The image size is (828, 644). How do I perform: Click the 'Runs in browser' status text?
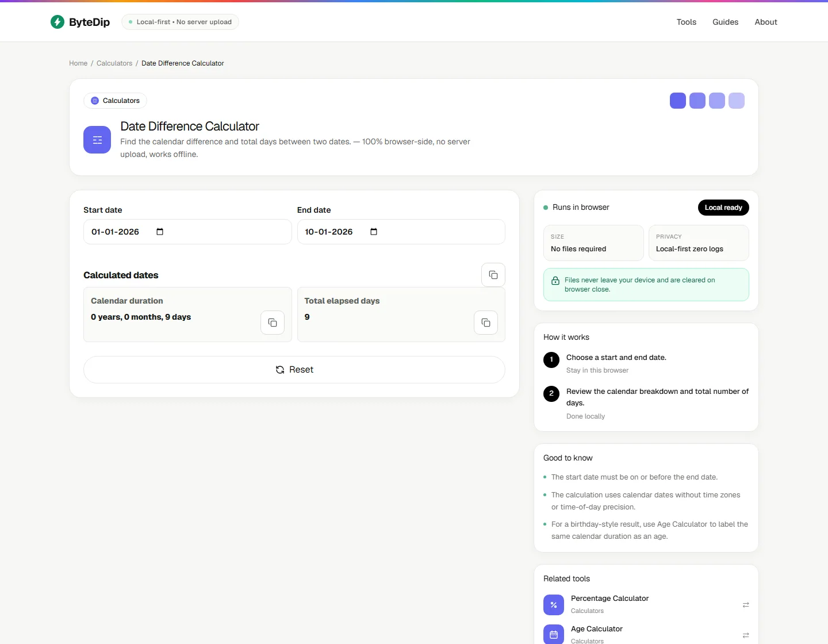(581, 208)
